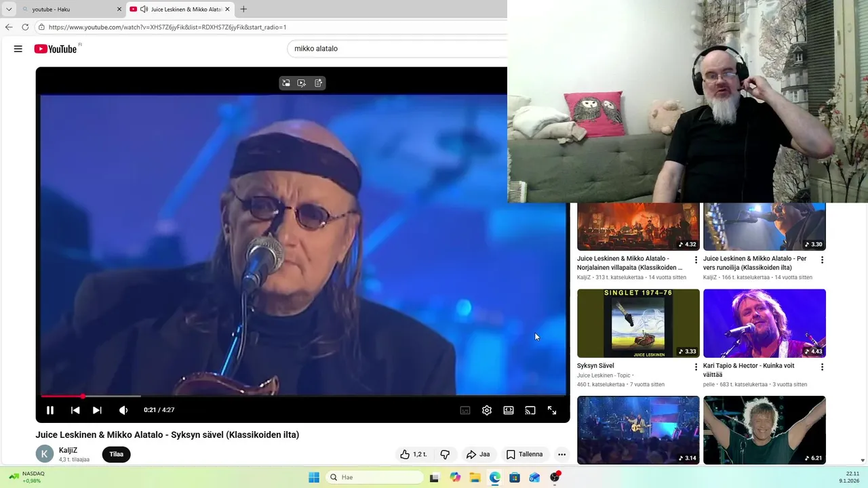Open a new browser tab

click(x=243, y=9)
